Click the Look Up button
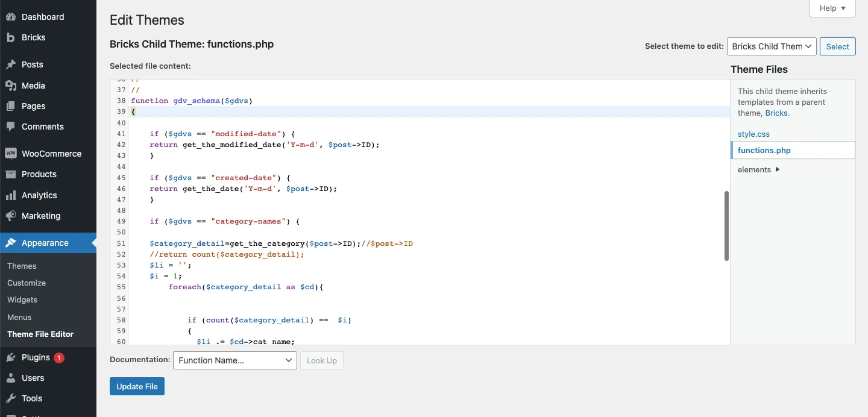This screenshot has width=868, height=417. pyautogui.click(x=322, y=360)
